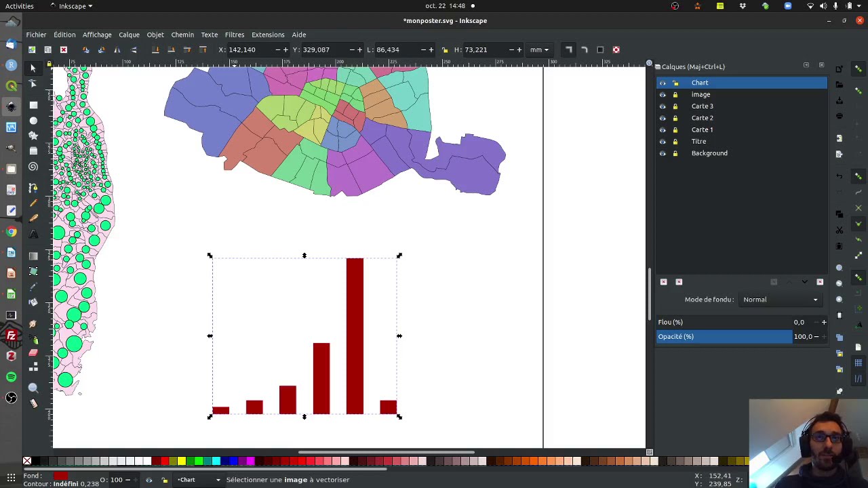The image size is (868, 488).
Task: Decrease H height with minus stepper
Action: [x=511, y=49]
